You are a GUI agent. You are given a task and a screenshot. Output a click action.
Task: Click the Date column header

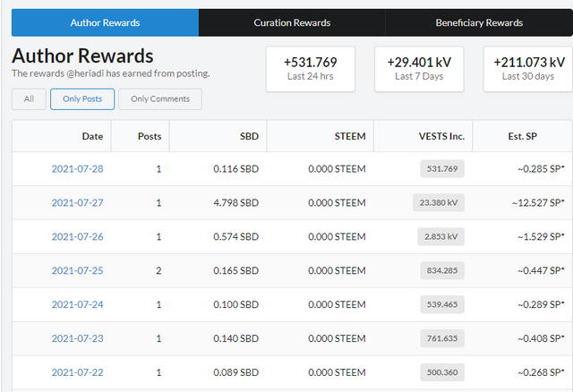coord(62,136)
